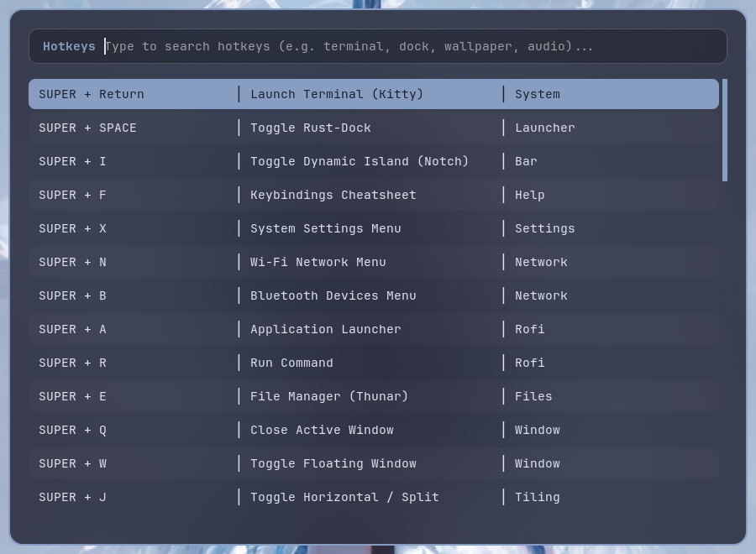Select the Application Launcher entry
Screen dimensions: 756x554
[x=374, y=330]
